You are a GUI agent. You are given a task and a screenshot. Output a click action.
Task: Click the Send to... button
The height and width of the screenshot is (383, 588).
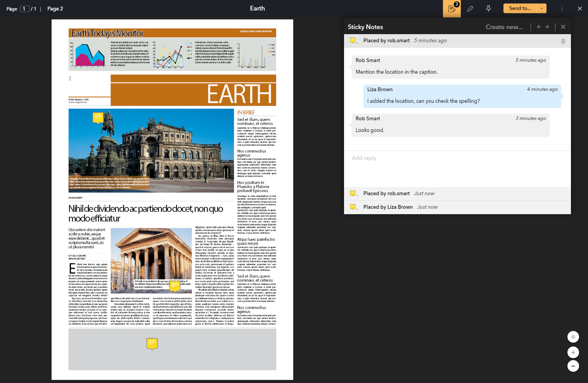520,8
